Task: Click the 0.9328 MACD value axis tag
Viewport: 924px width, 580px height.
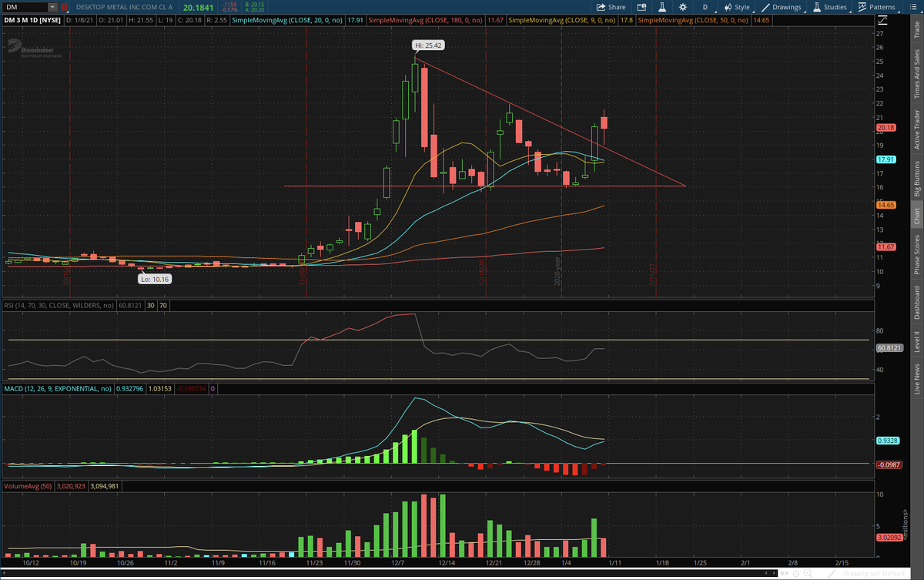Action: click(x=887, y=441)
